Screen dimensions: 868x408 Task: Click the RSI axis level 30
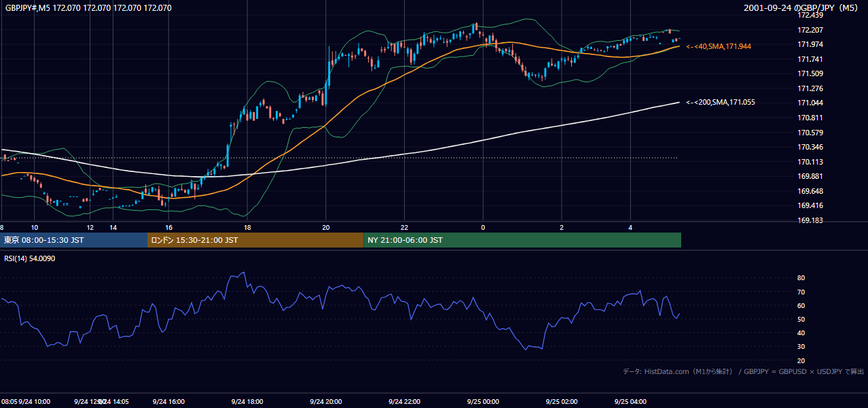801,347
